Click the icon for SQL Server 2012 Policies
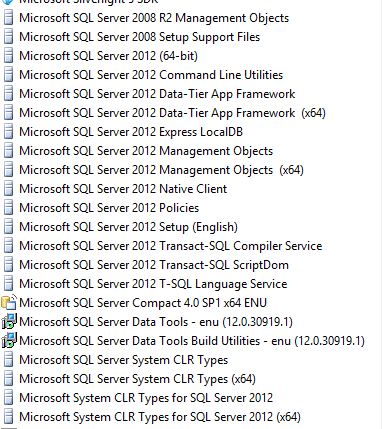The image size is (386, 429). coord(9,208)
